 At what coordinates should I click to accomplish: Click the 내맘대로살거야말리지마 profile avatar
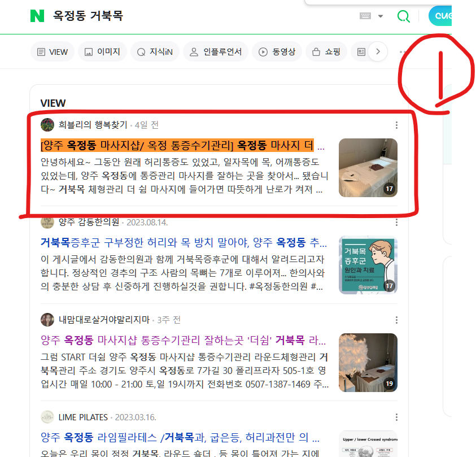(47, 320)
